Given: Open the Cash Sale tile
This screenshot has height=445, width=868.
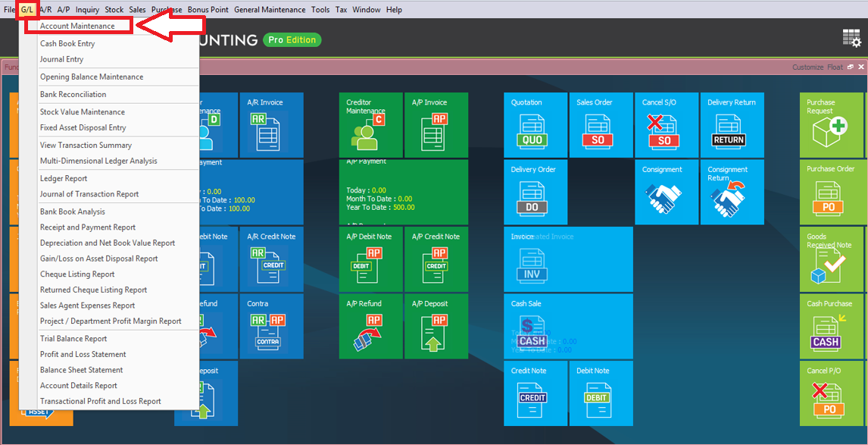Looking at the screenshot, I should [x=535, y=326].
